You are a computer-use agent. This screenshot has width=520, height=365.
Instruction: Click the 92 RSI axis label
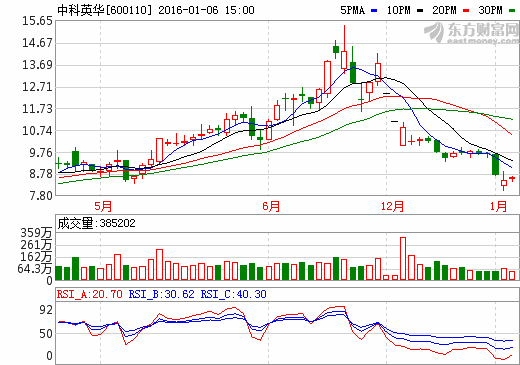pyautogui.click(x=46, y=310)
